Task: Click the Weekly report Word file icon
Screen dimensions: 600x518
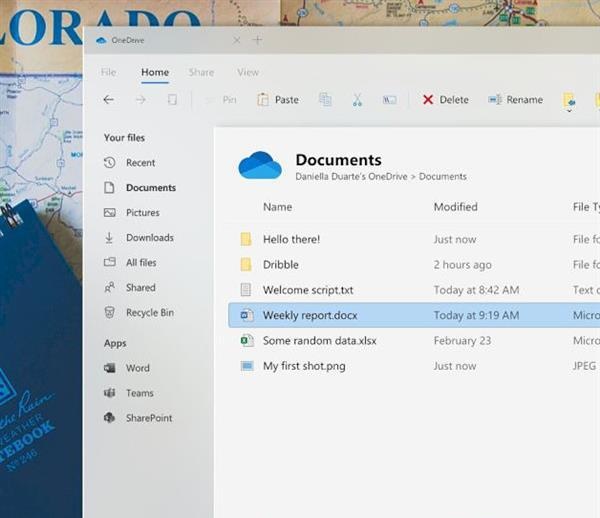Action: pyautogui.click(x=247, y=315)
